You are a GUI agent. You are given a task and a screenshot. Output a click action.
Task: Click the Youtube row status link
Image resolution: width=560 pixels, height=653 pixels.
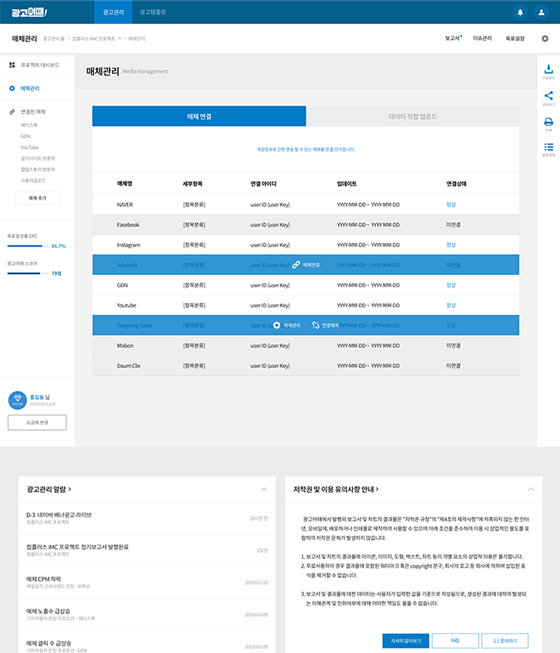tap(451, 305)
